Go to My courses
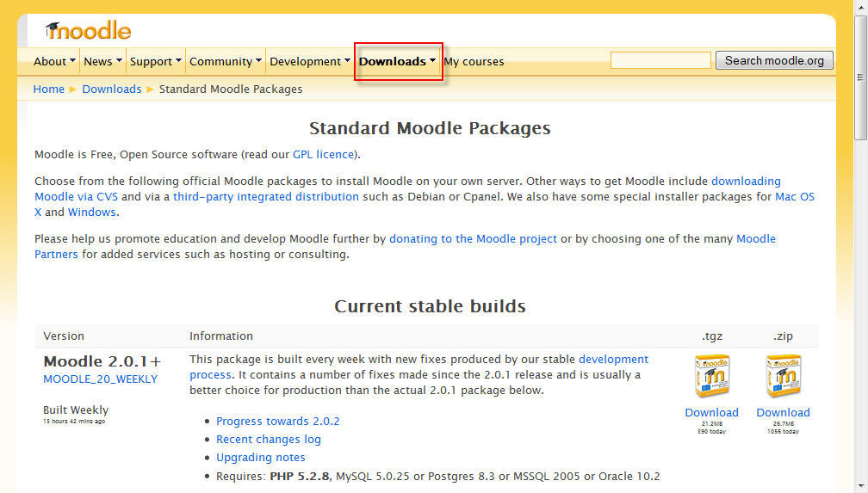 pyautogui.click(x=474, y=61)
